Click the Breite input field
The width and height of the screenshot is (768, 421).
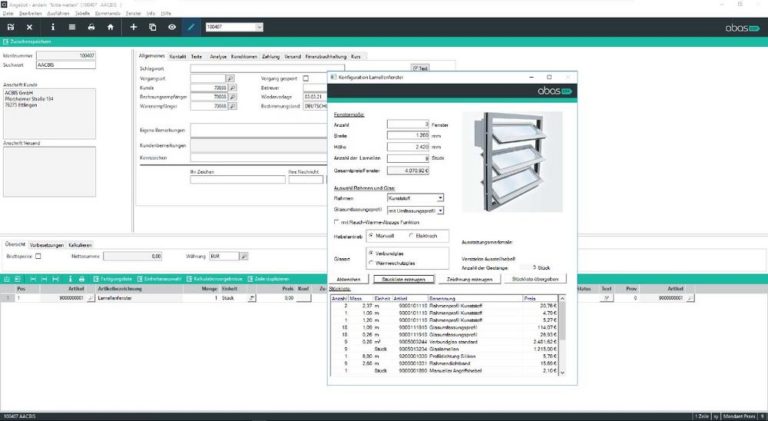408,133
